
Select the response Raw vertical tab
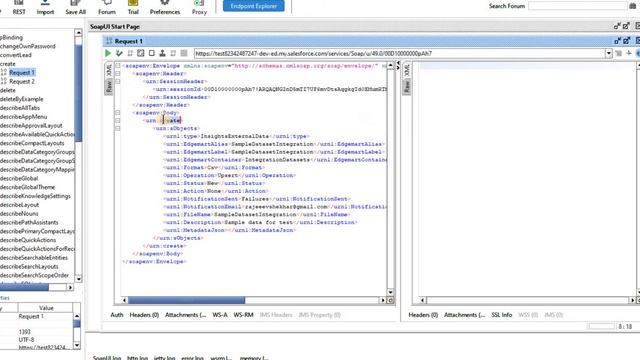click(x=407, y=86)
